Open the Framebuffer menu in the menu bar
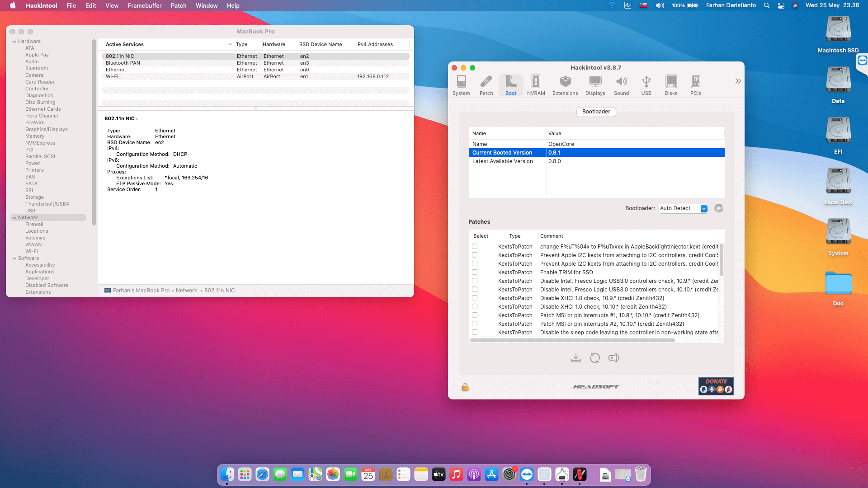The height and width of the screenshot is (488, 868). 144,5
